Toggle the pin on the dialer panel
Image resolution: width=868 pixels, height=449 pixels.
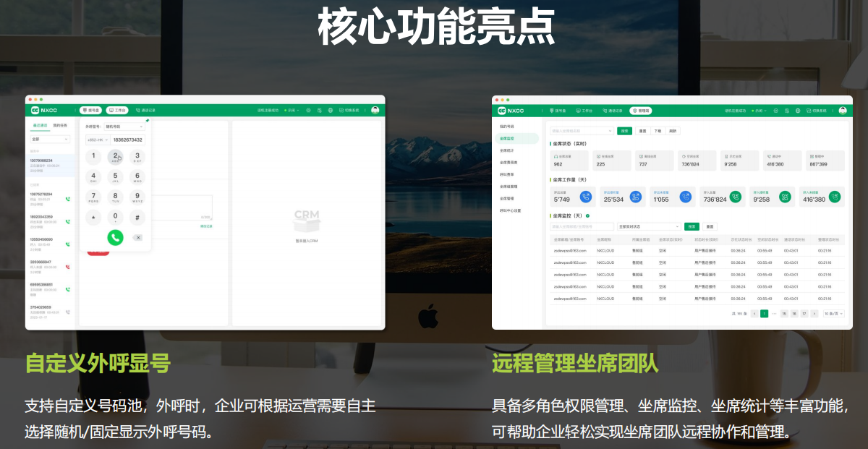coord(148,119)
